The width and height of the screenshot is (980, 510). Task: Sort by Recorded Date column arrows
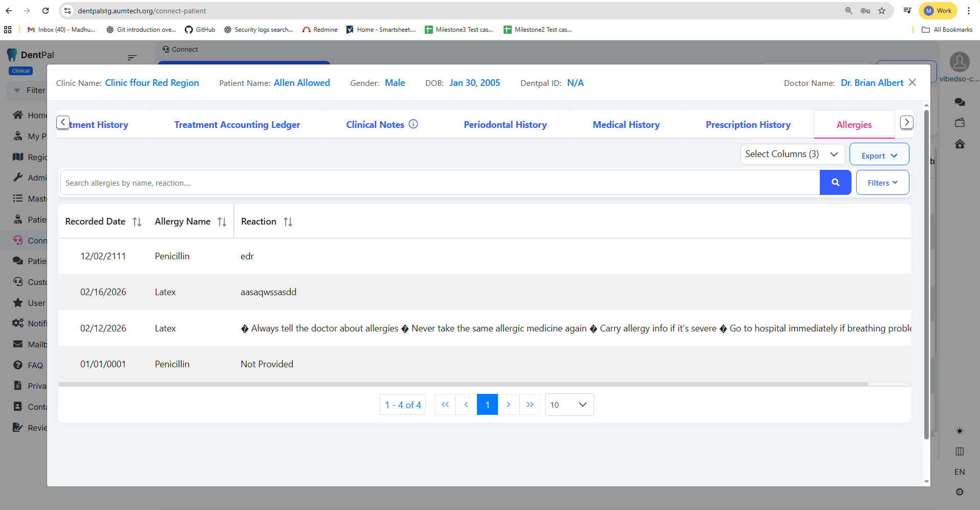coord(137,222)
